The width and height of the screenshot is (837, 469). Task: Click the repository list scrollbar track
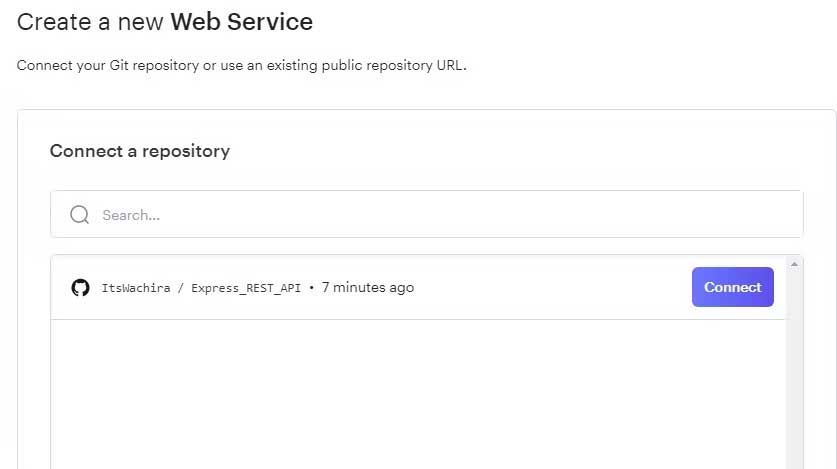coord(795,380)
